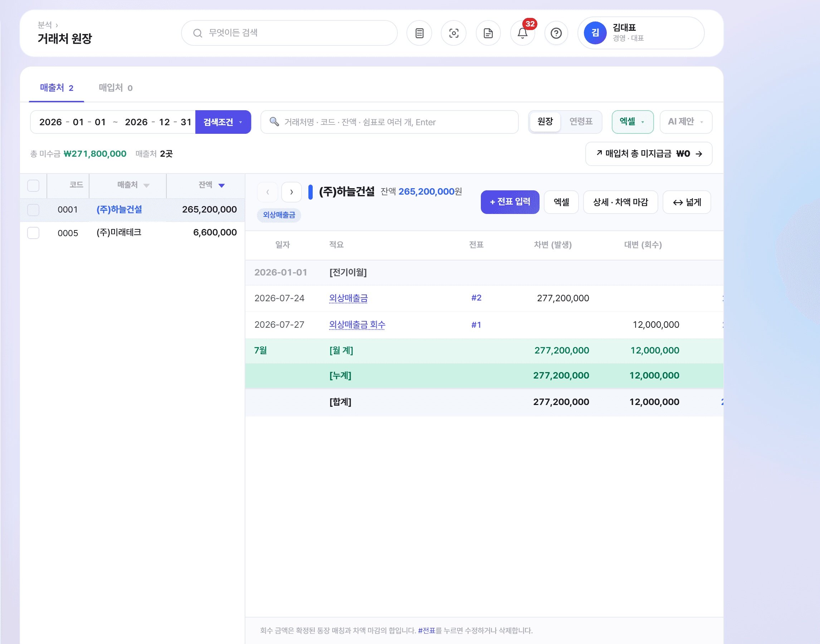Click the start date 2026-01-01 field

[x=72, y=122]
